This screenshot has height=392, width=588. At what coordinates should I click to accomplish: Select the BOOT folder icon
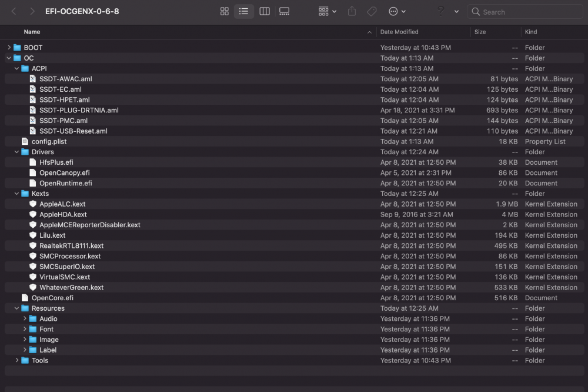[x=17, y=47]
